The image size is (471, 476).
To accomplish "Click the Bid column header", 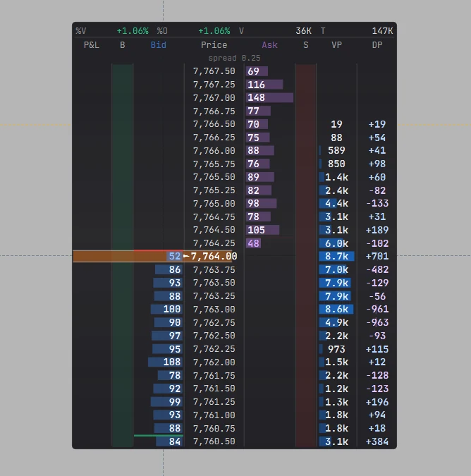I will point(159,45).
